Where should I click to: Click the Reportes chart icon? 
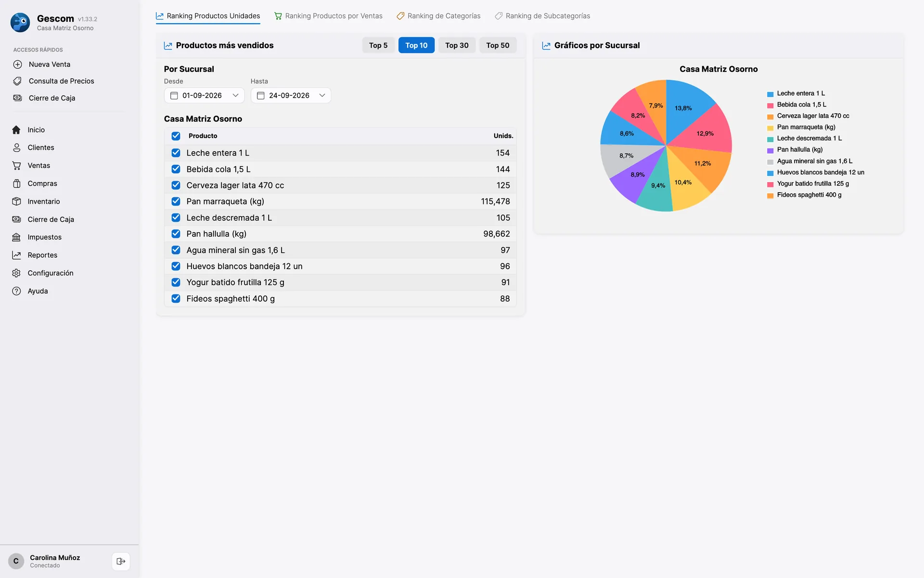point(16,255)
